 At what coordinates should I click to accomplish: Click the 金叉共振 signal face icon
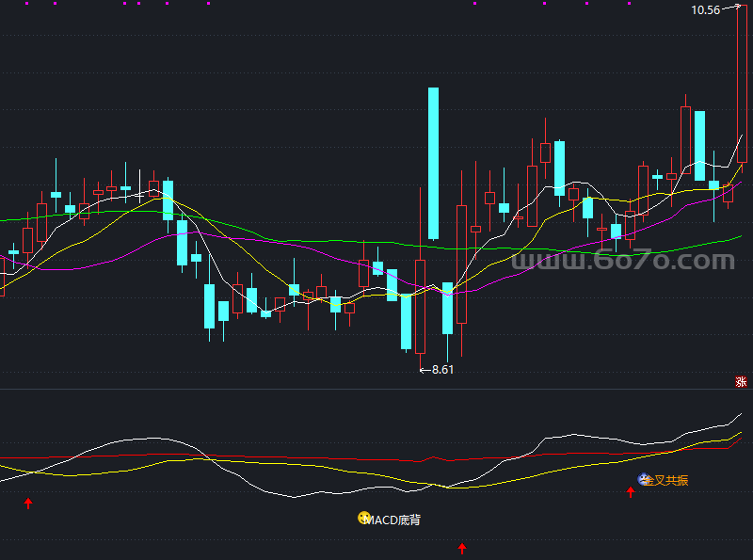(x=645, y=480)
